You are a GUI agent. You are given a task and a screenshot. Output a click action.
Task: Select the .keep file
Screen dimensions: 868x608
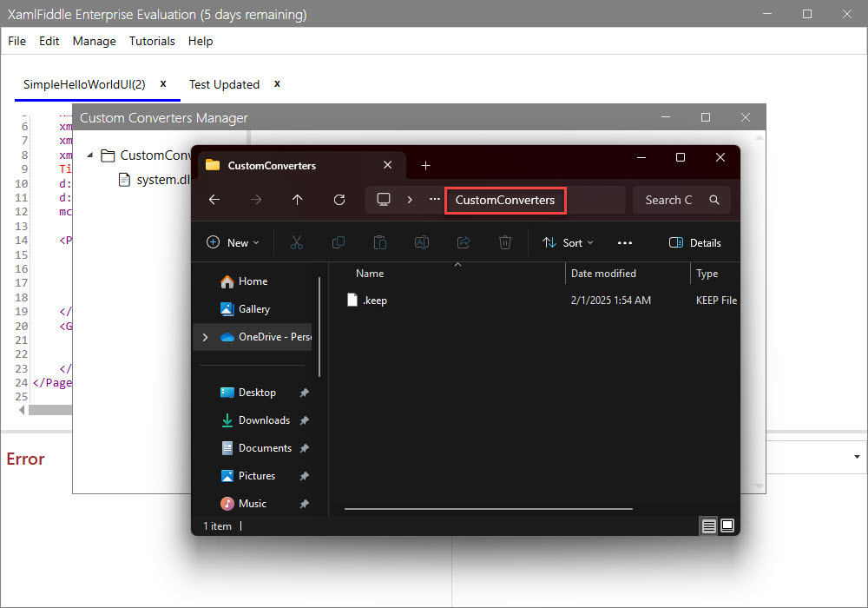367,301
